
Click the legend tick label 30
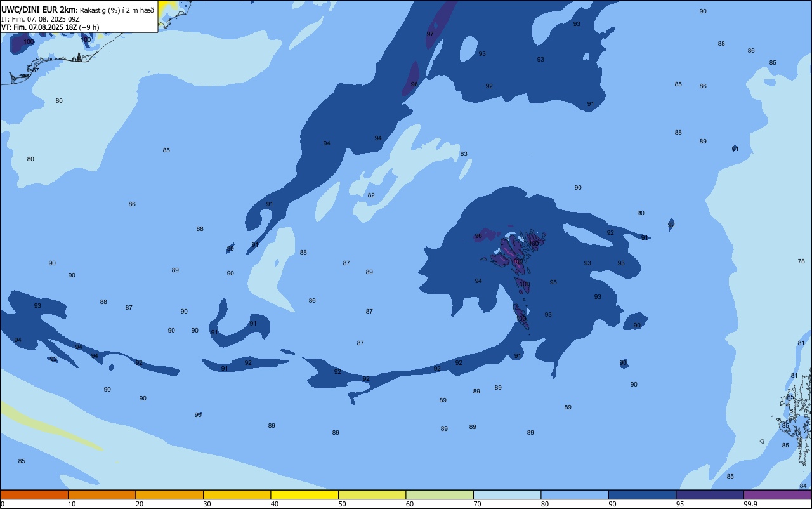coord(207,504)
